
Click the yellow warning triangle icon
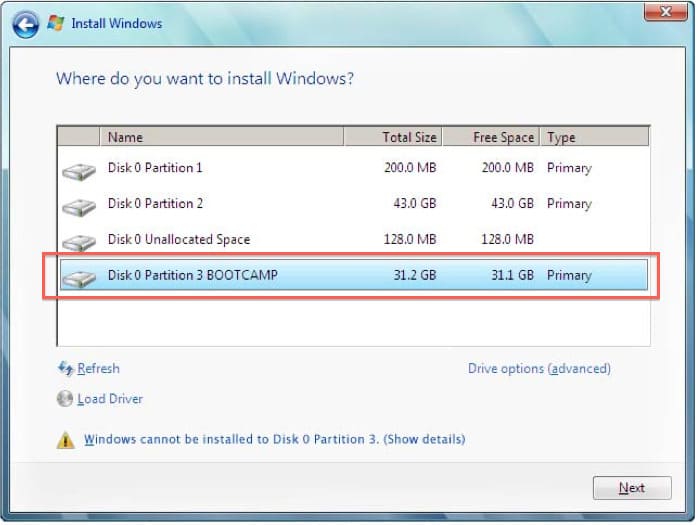pos(66,440)
